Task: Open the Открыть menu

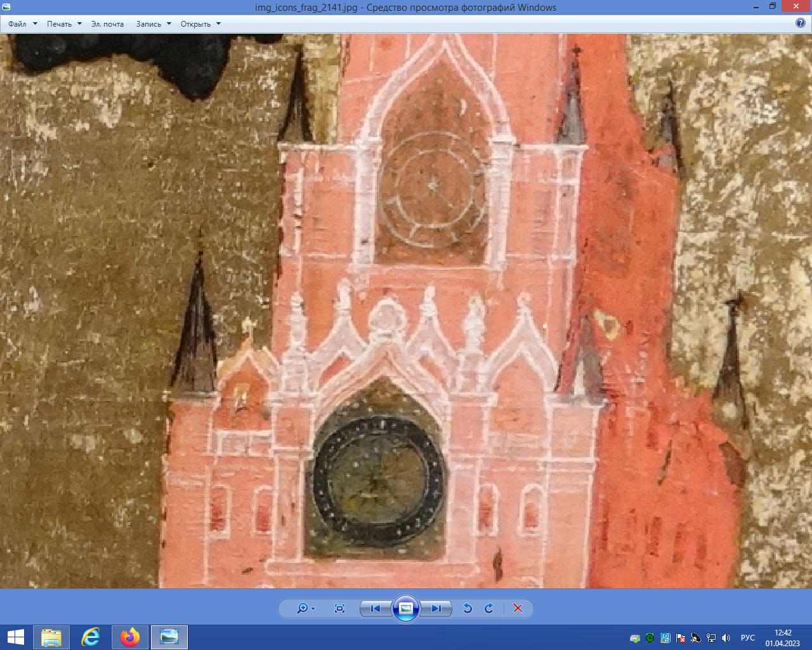Action: (200, 24)
